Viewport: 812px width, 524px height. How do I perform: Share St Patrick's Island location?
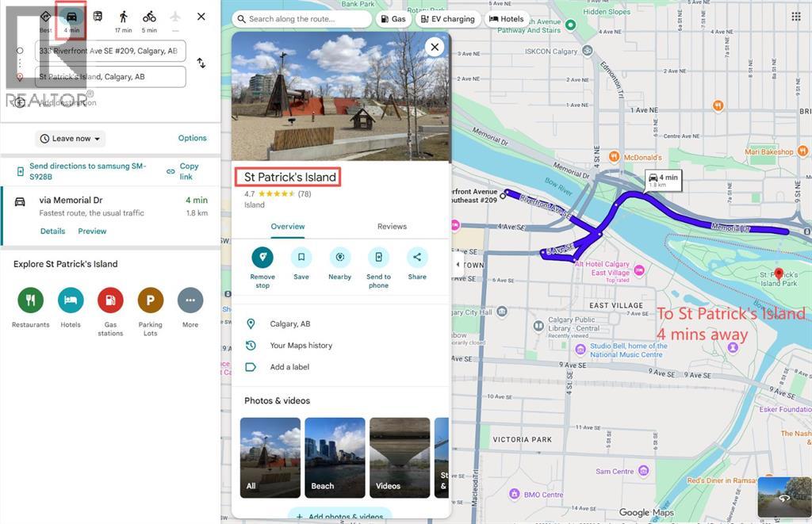(x=417, y=258)
